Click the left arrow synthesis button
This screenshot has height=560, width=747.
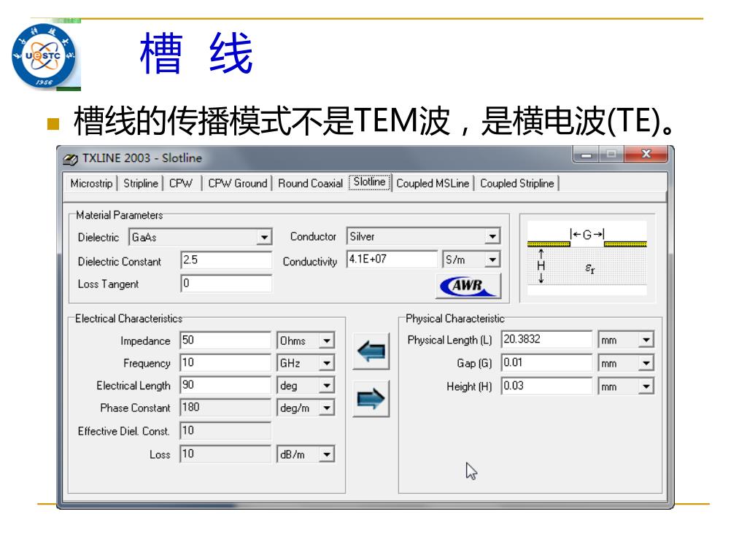click(371, 351)
